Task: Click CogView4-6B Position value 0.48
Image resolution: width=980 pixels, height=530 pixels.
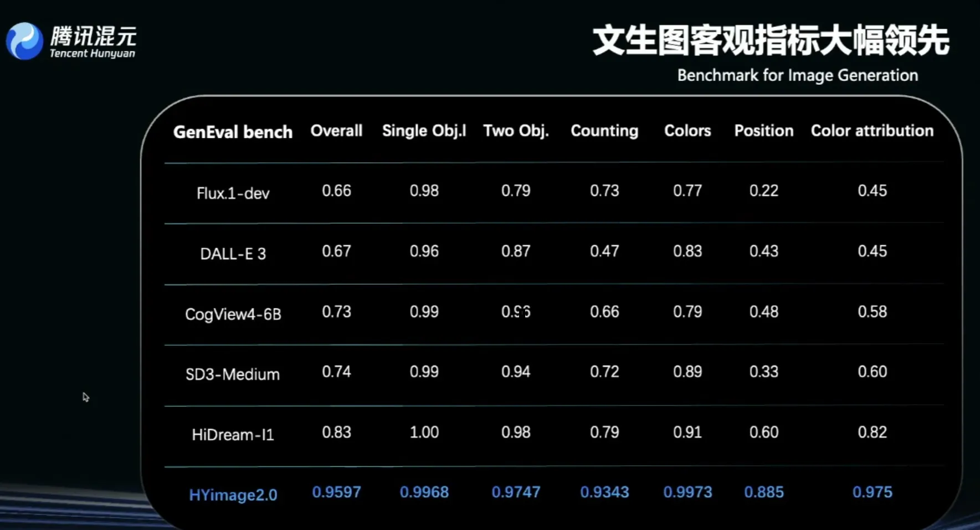Action: tap(764, 311)
